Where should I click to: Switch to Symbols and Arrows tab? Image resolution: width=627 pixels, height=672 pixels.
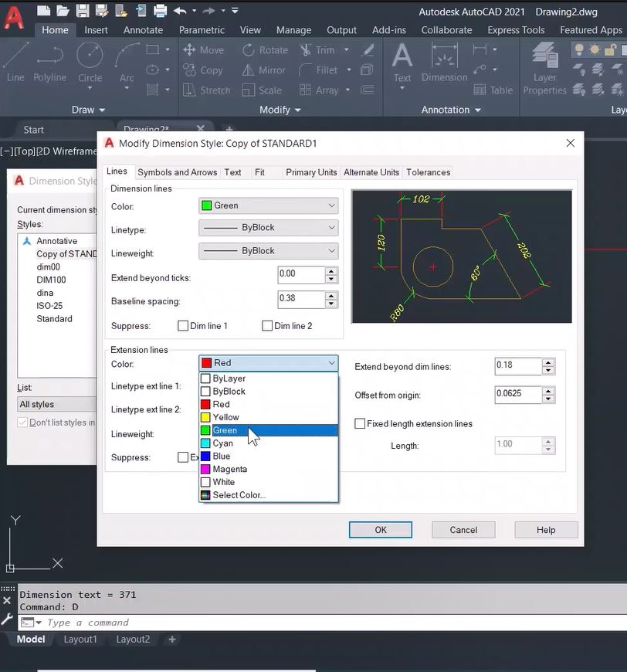pyautogui.click(x=178, y=172)
